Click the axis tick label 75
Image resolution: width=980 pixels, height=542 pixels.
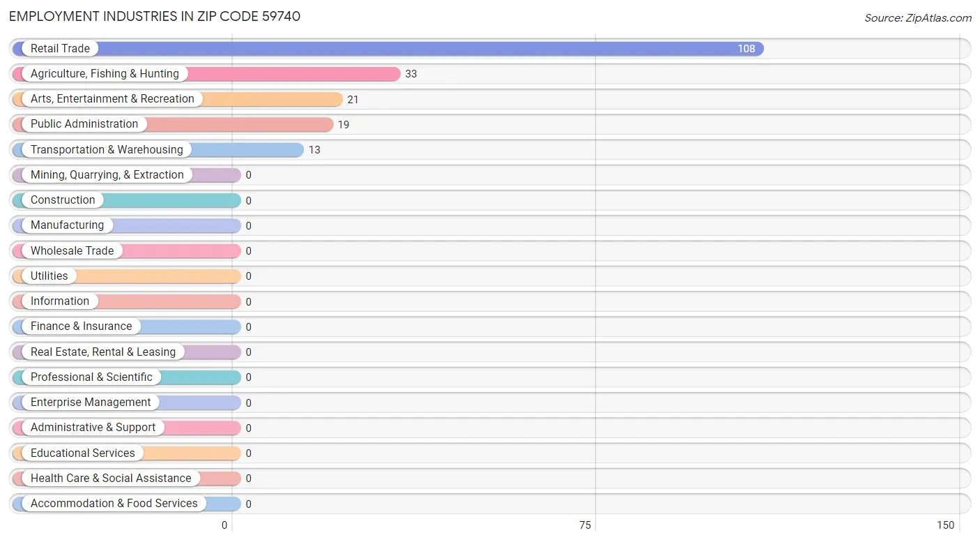(x=585, y=525)
